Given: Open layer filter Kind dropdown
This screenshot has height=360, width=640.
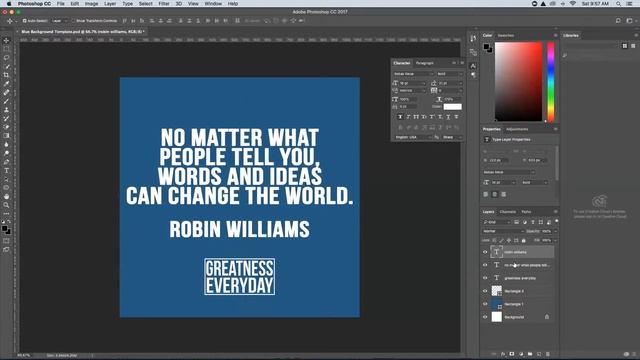Looking at the screenshot, I should pos(496,222).
